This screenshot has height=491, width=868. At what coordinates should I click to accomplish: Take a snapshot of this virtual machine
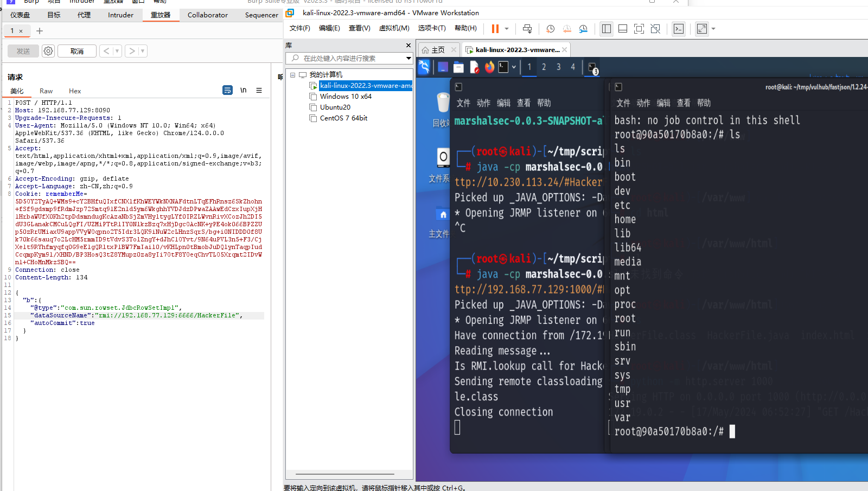click(x=550, y=29)
